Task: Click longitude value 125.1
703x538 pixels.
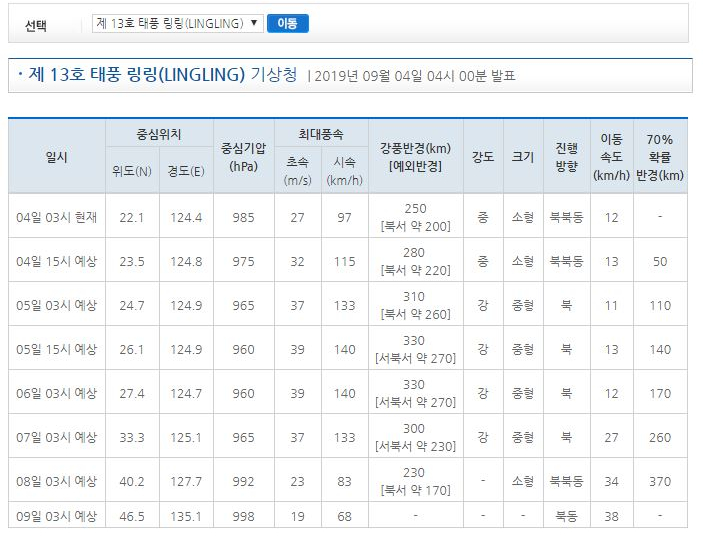Action: (186, 438)
